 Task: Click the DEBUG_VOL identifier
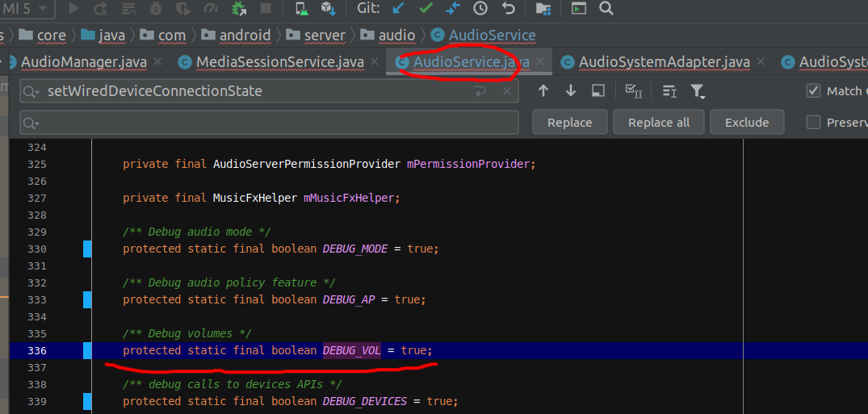352,350
